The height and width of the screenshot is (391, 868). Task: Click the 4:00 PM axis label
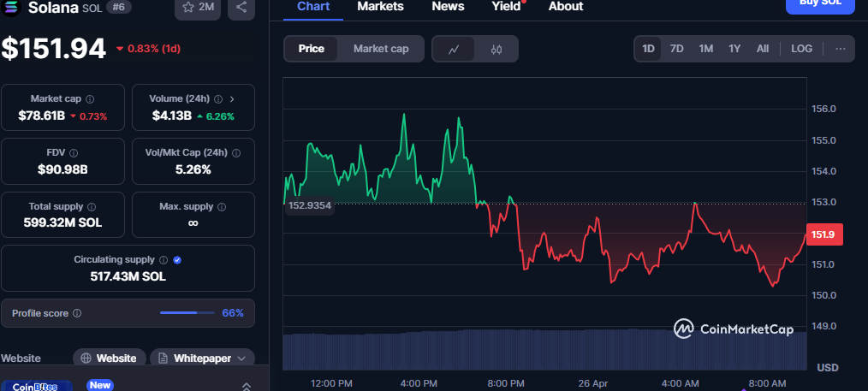[418, 383]
